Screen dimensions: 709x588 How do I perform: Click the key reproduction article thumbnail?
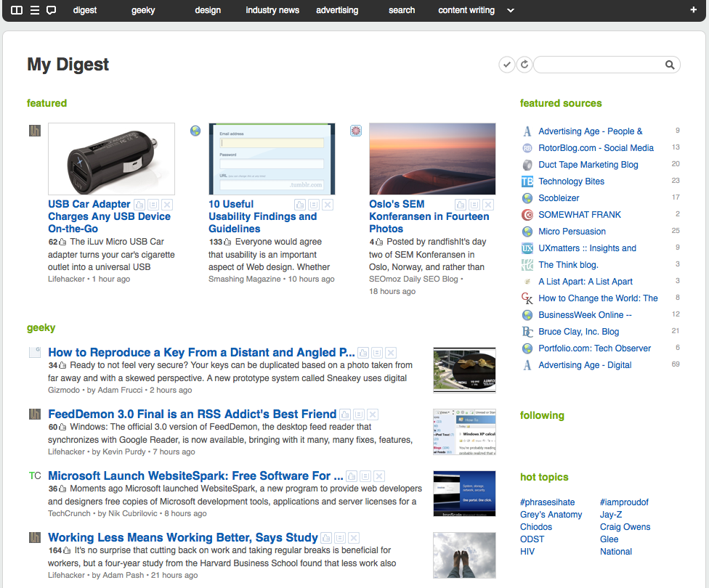(464, 369)
